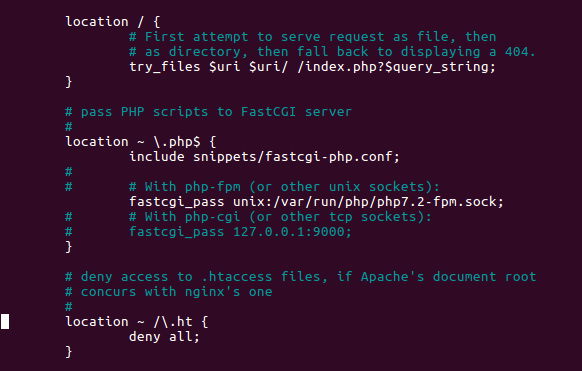Click the 'With php-fpm' comment line

click(x=284, y=187)
